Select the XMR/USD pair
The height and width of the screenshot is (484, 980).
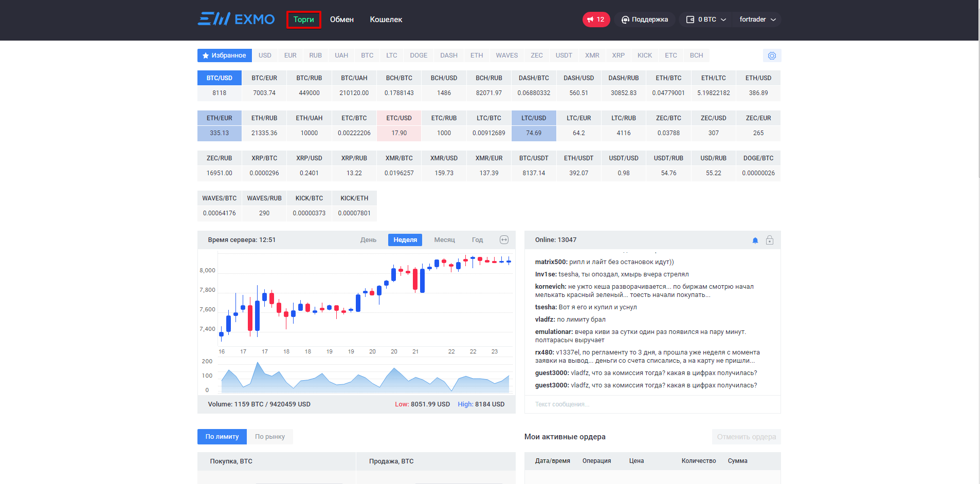(x=444, y=158)
